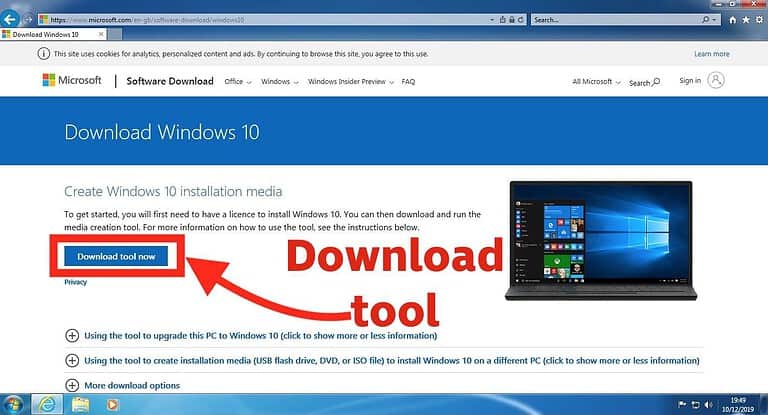Click the volume speaker tray icon
The height and width of the screenshot is (415, 768).
tap(708, 405)
